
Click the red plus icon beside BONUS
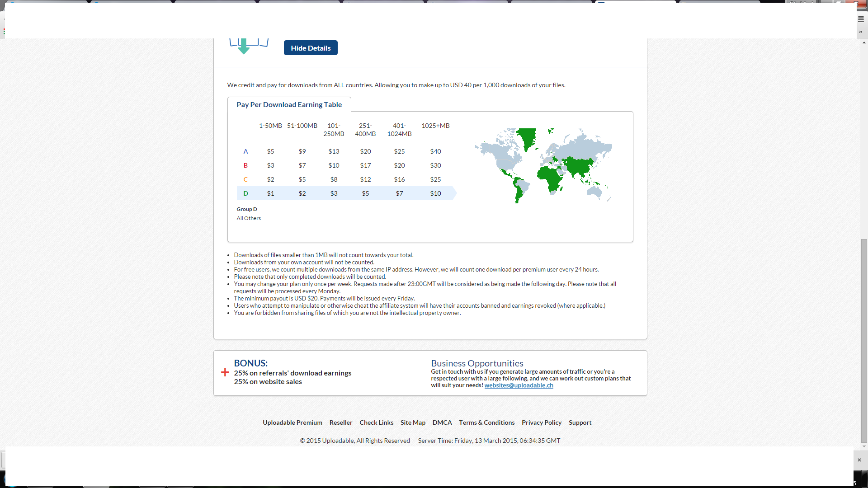[225, 372]
